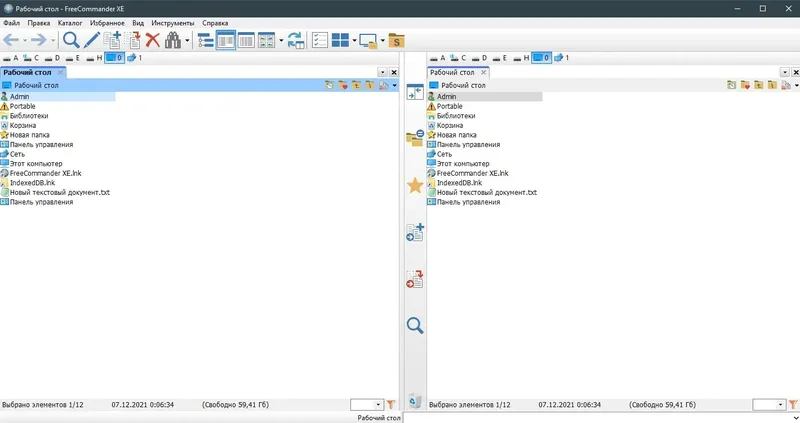
Task: Click the folder icon labeled S
Action: point(396,40)
